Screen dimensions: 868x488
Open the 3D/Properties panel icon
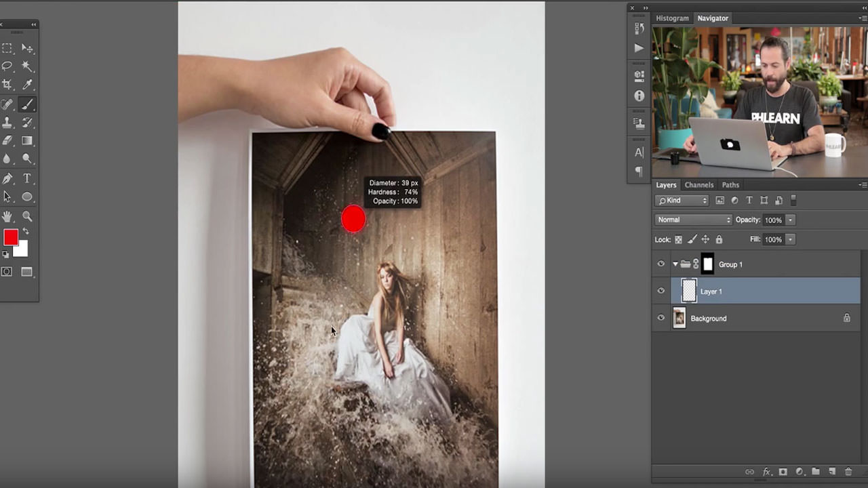[639, 76]
